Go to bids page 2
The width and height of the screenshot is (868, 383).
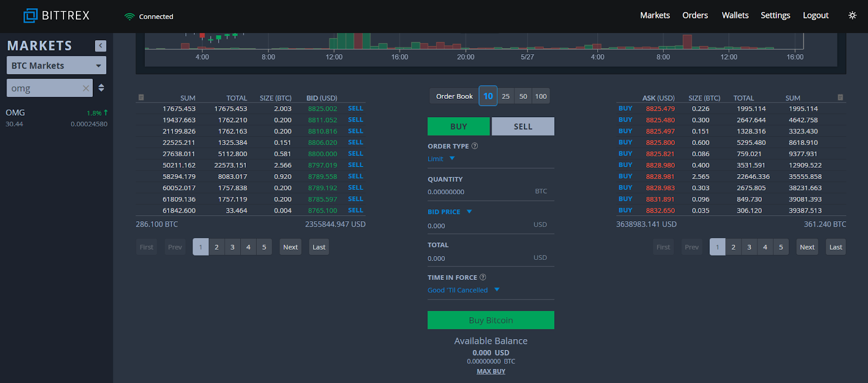click(216, 247)
